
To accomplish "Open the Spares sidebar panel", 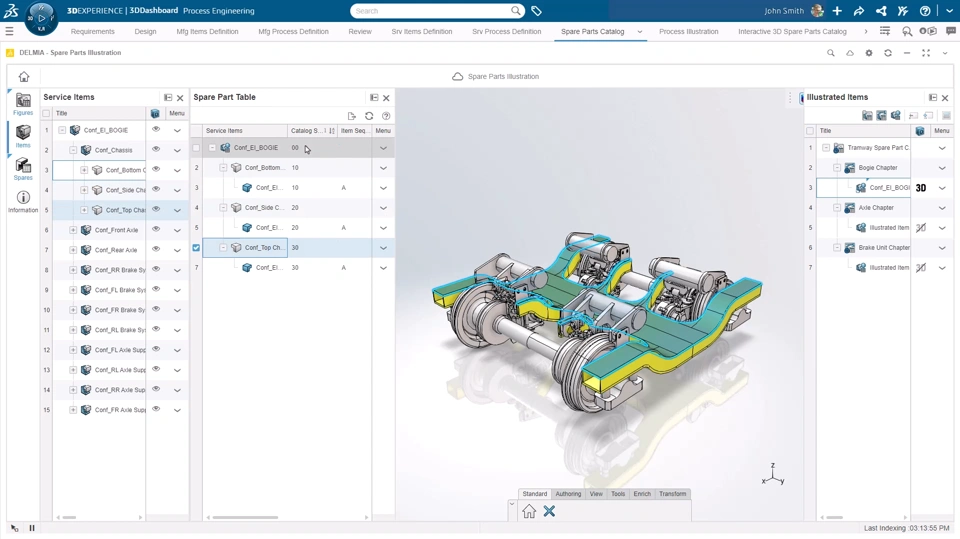I will click(23, 168).
